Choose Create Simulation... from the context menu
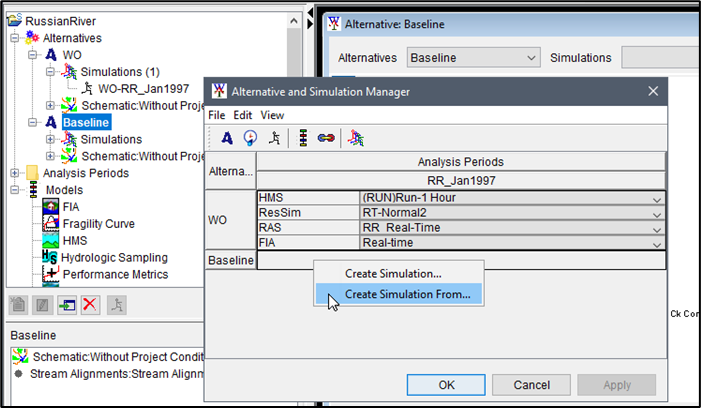The height and width of the screenshot is (408, 701). pyautogui.click(x=399, y=273)
